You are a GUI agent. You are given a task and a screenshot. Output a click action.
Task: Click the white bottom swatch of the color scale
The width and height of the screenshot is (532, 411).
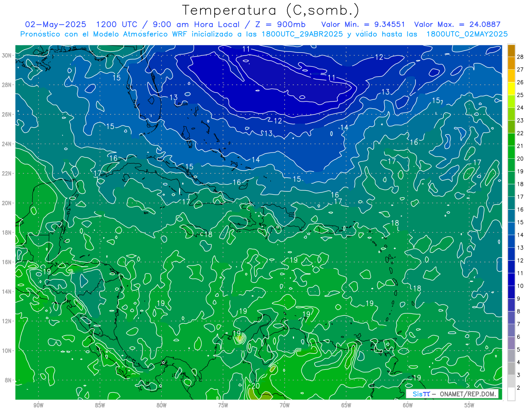(x=512, y=394)
